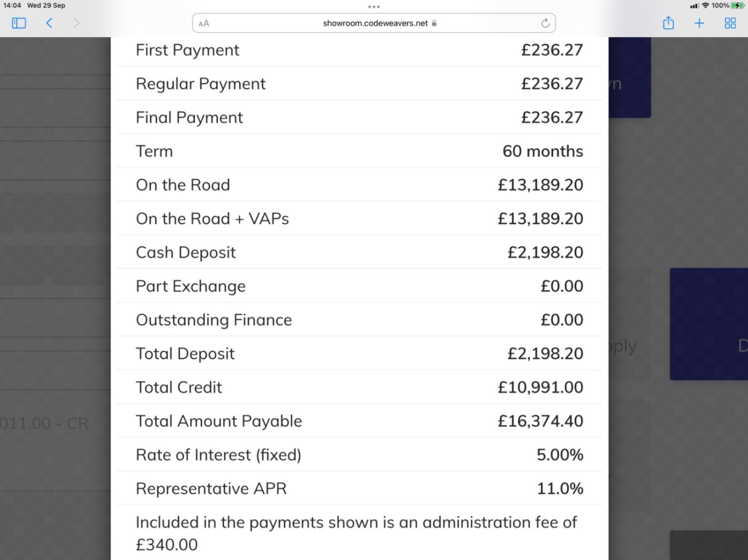Tap the address bar padlock icon
Viewport: 748px width, 560px height.
point(434,23)
